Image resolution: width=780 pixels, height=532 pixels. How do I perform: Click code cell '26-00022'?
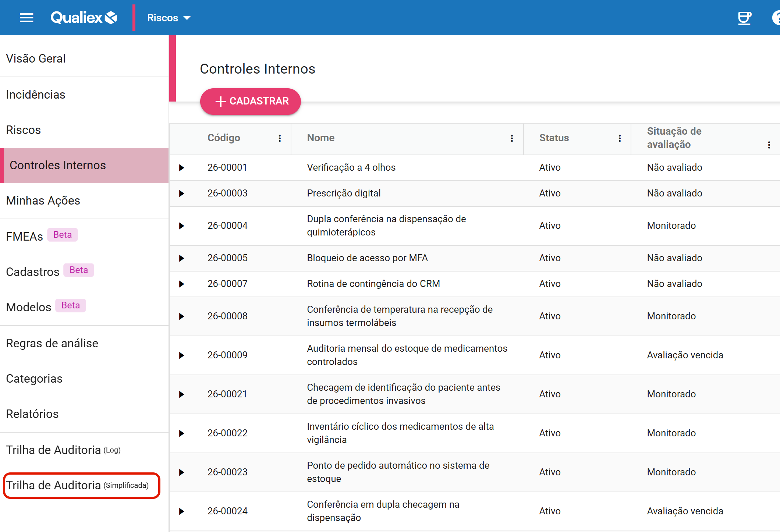(x=227, y=433)
